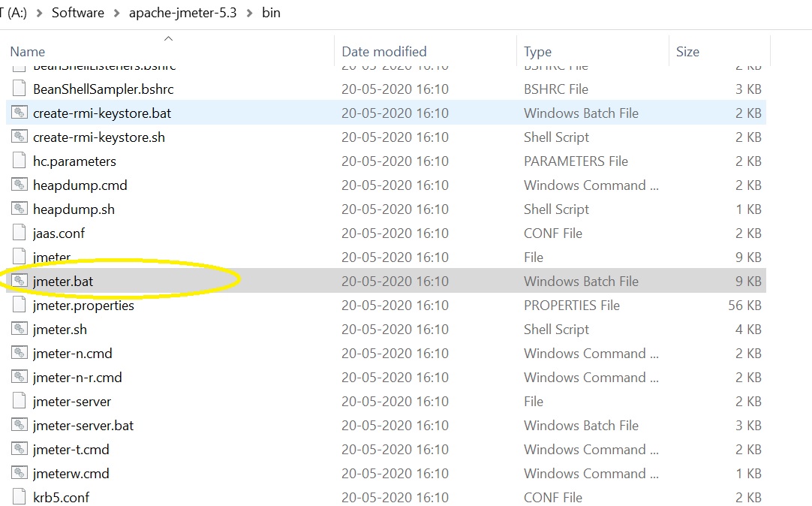Click the 56 KB size of jmeter.properties
812x506 pixels.
pyautogui.click(x=744, y=305)
